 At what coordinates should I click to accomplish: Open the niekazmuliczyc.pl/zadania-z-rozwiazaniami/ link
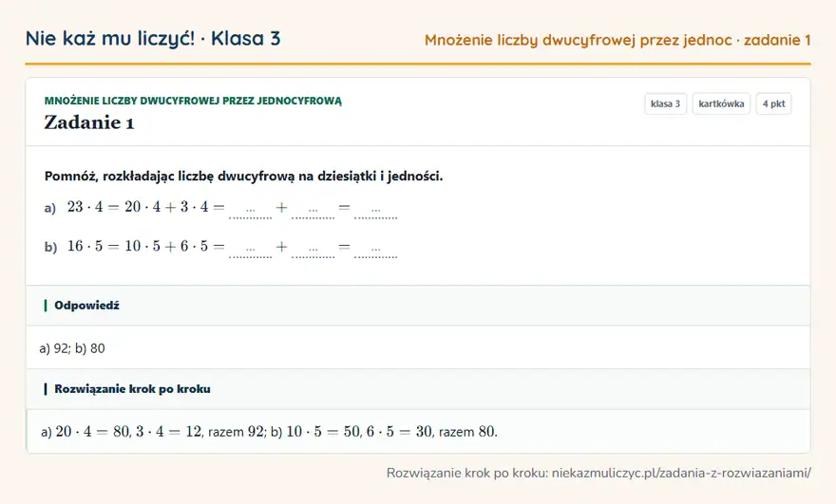pyautogui.click(x=681, y=473)
